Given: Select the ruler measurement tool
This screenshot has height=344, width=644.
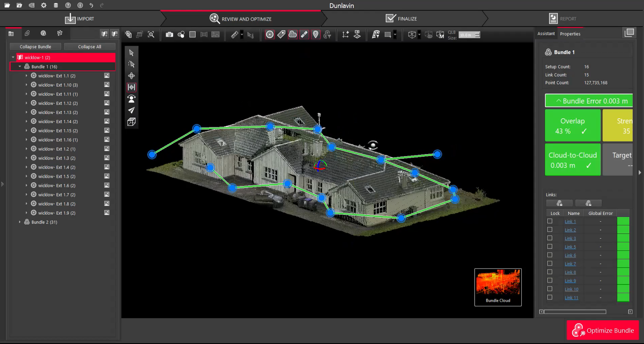Looking at the screenshot, I should click(234, 35).
